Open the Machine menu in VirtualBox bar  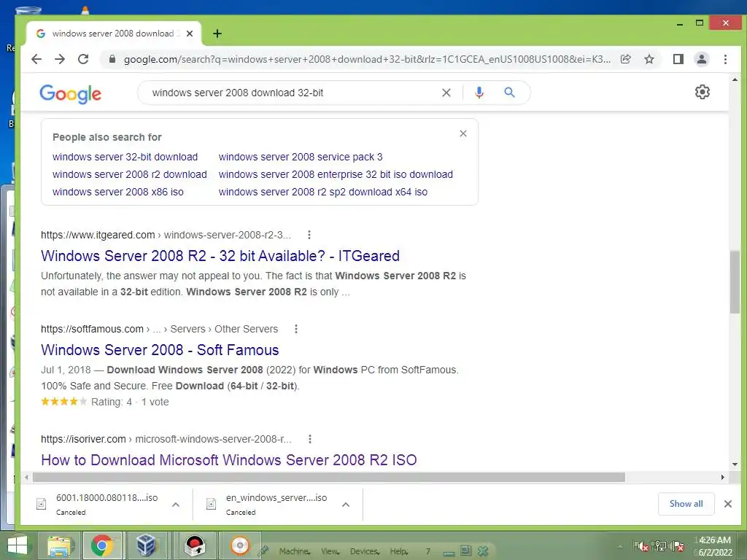click(295, 551)
